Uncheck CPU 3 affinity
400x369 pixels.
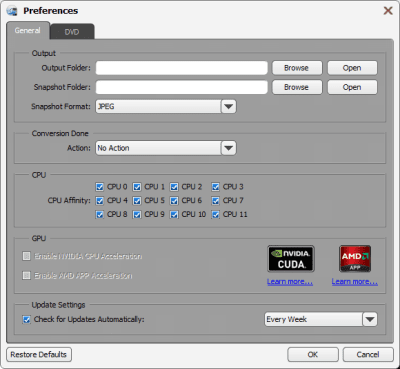(216, 187)
